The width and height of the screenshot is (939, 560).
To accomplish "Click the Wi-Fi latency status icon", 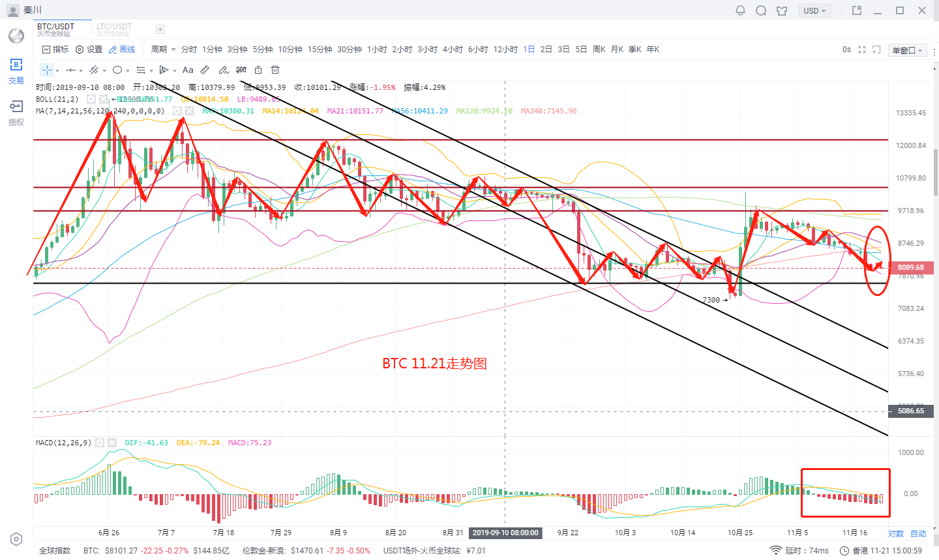I will pyautogui.click(x=775, y=550).
